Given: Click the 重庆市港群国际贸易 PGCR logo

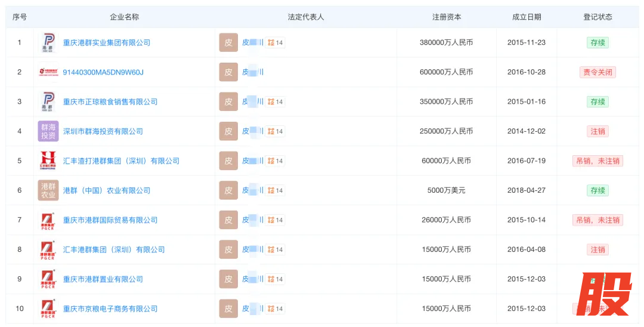Looking at the screenshot, I should [48, 220].
